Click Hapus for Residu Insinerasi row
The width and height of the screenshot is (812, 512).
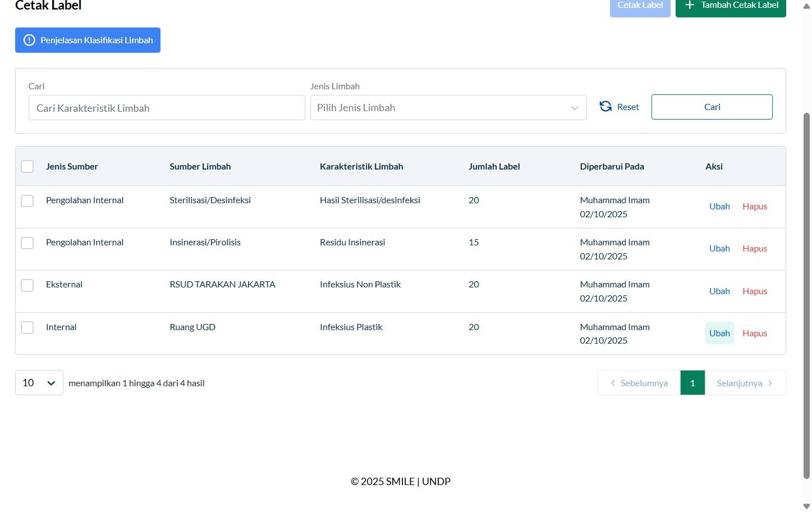click(755, 249)
